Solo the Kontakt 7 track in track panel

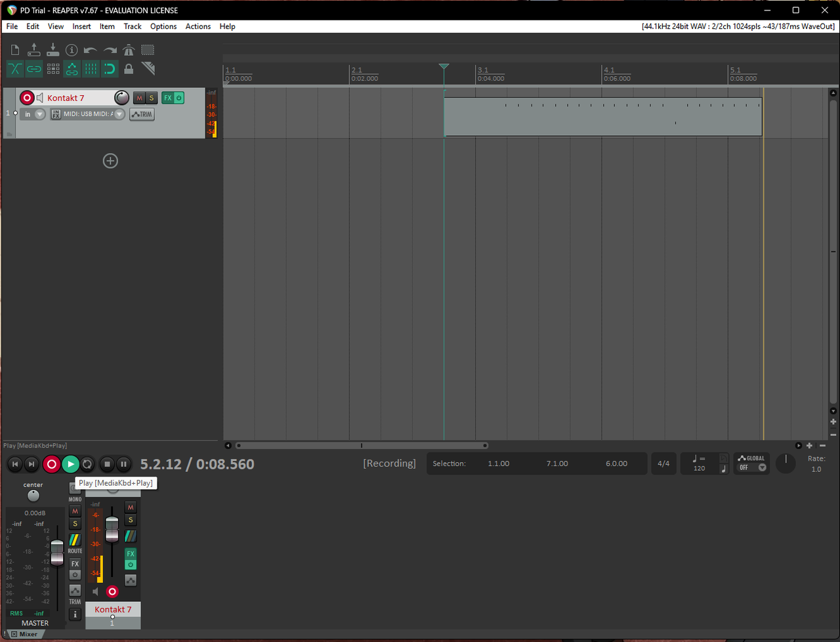pos(151,98)
